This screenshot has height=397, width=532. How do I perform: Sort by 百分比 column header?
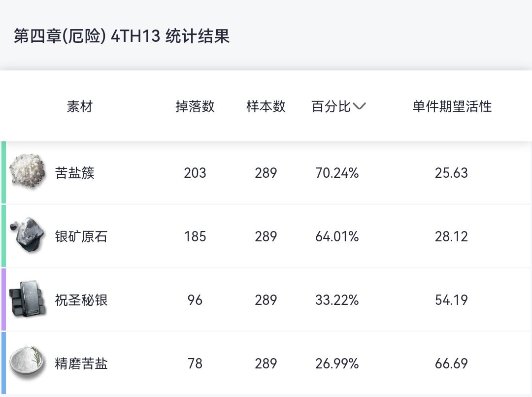click(x=331, y=106)
